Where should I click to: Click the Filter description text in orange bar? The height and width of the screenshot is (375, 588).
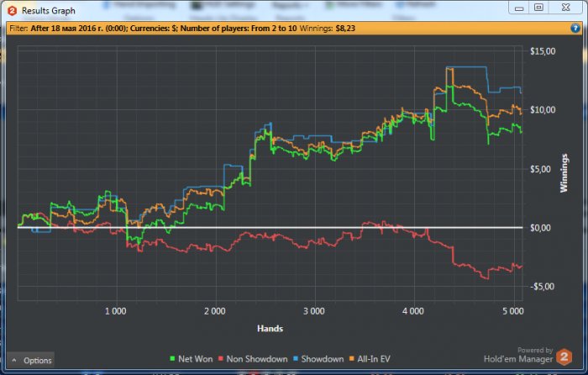(153, 29)
